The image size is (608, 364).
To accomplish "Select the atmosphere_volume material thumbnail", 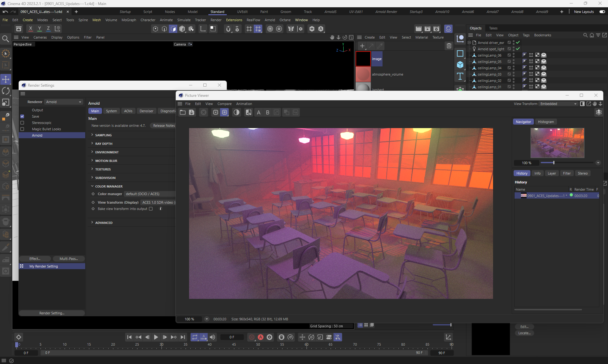I will click(x=363, y=74).
